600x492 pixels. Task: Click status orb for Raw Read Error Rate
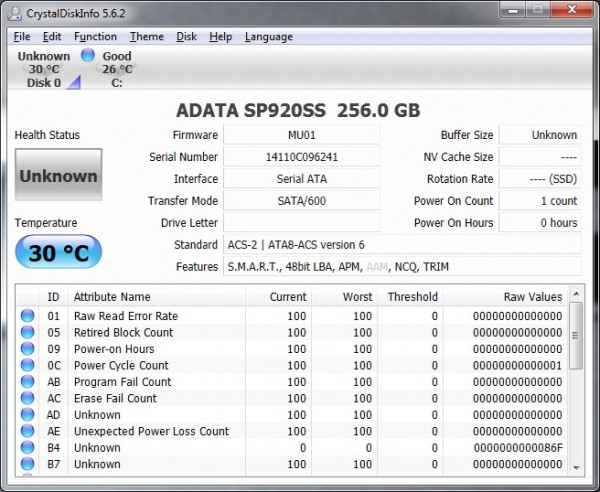click(x=27, y=316)
